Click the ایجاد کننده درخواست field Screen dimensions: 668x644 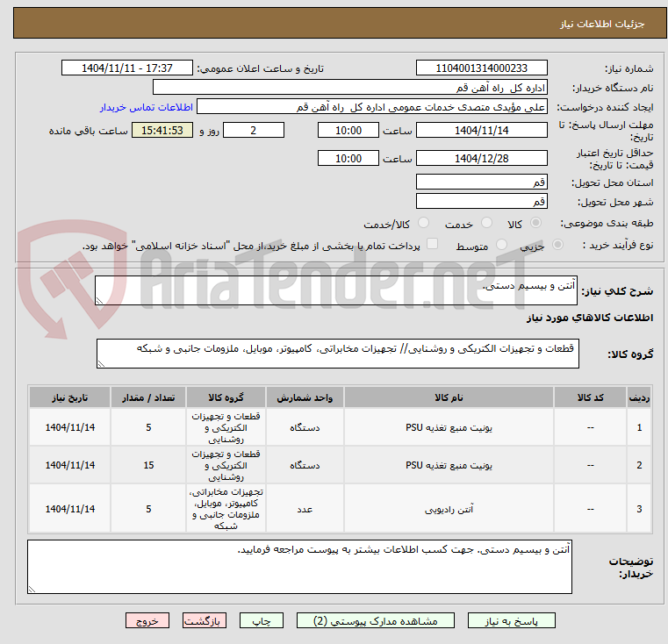(372, 107)
